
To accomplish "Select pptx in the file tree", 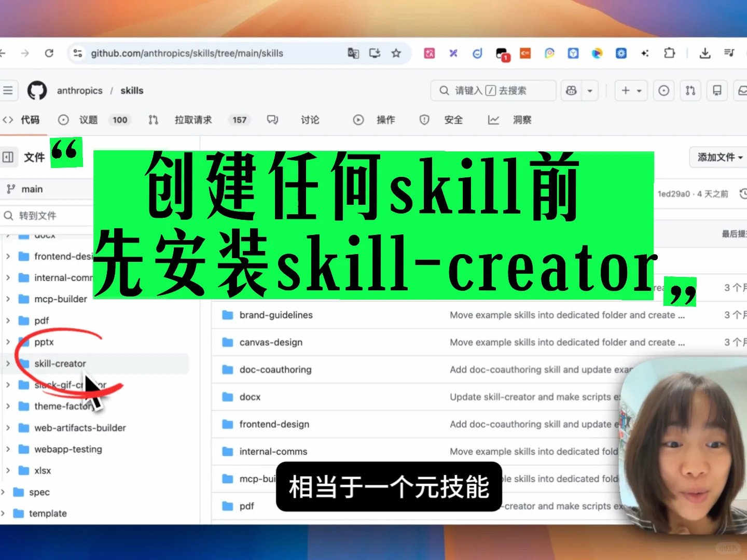I will [x=44, y=342].
